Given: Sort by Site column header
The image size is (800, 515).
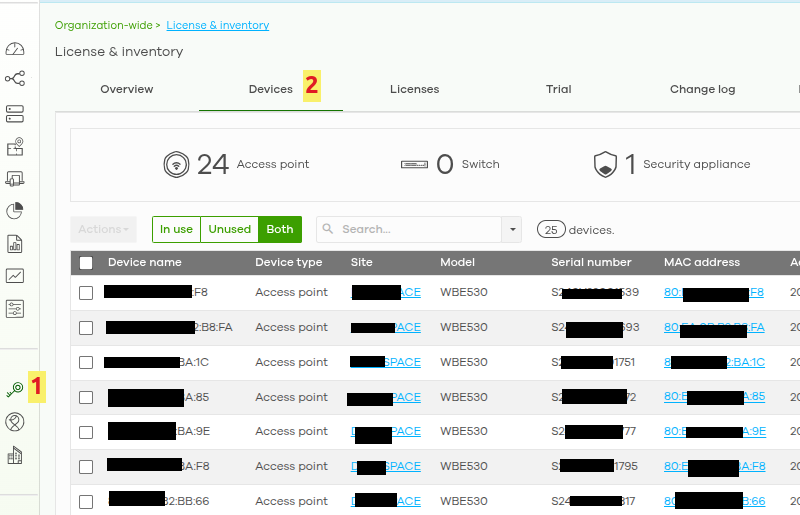Looking at the screenshot, I should (362, 262).
